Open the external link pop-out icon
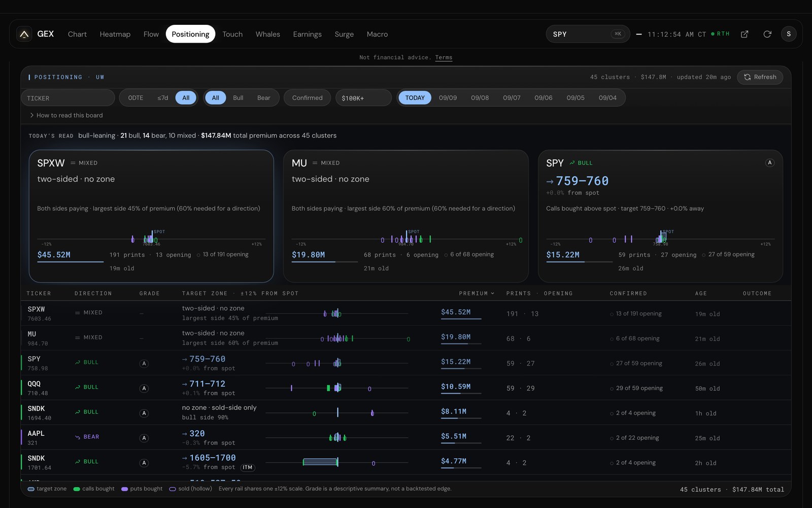Viewport: 812px width, 508px height. coord(745,34)
